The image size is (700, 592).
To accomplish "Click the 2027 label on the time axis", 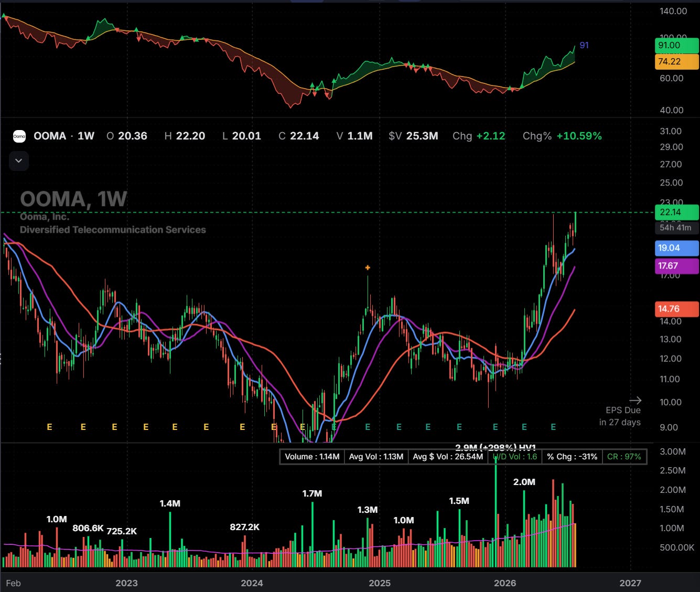I will [630, 583].
